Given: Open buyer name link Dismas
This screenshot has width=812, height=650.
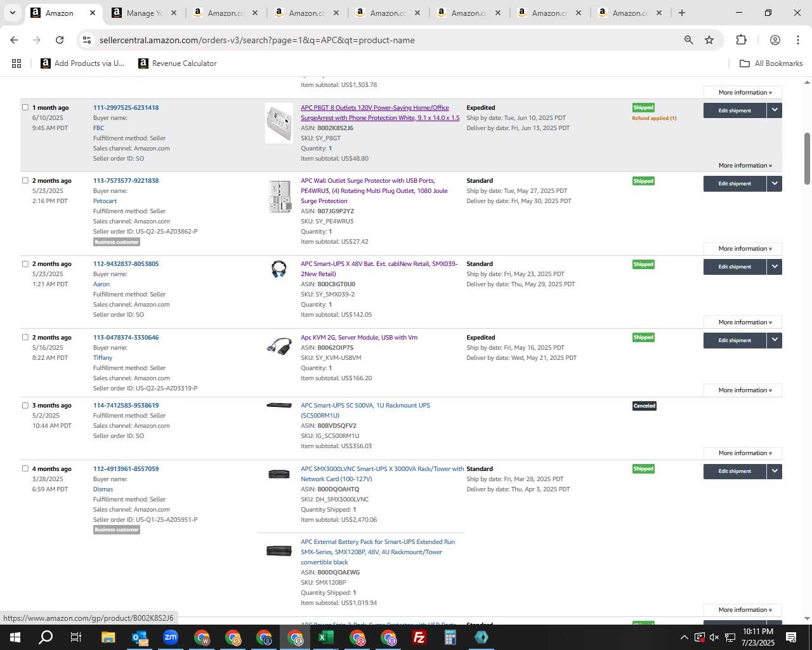Looking at the screenshot, I should tap(103, 489).
